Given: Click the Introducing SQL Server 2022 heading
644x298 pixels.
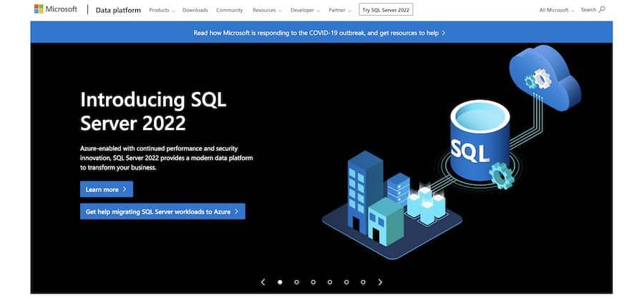Looking at the screenshot, I should click(153, 111).
